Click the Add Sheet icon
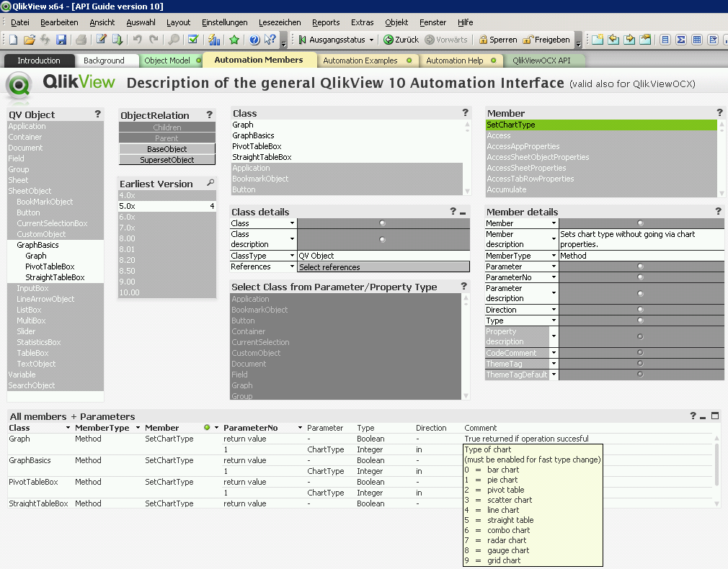Image resolution: width=728 pixels, height=569 pixels. pos(598,40)
